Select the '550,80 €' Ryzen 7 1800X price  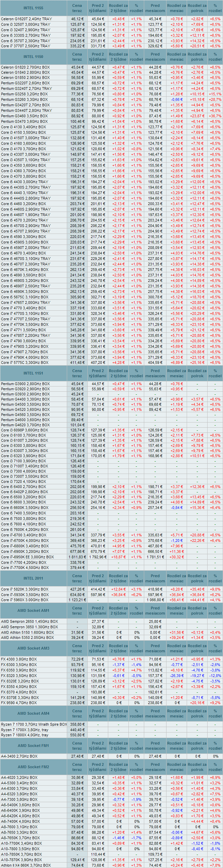coord(77,735)
